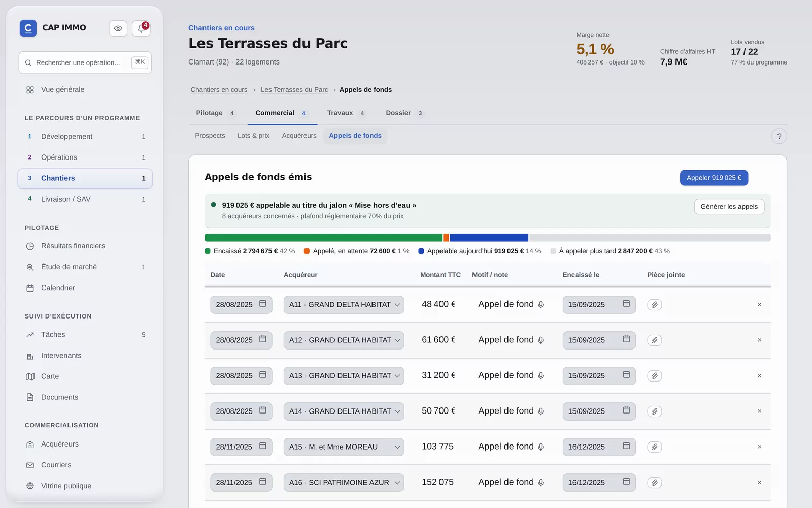Open Livraison / SAV step in sidebar

(x=85, y=199)
